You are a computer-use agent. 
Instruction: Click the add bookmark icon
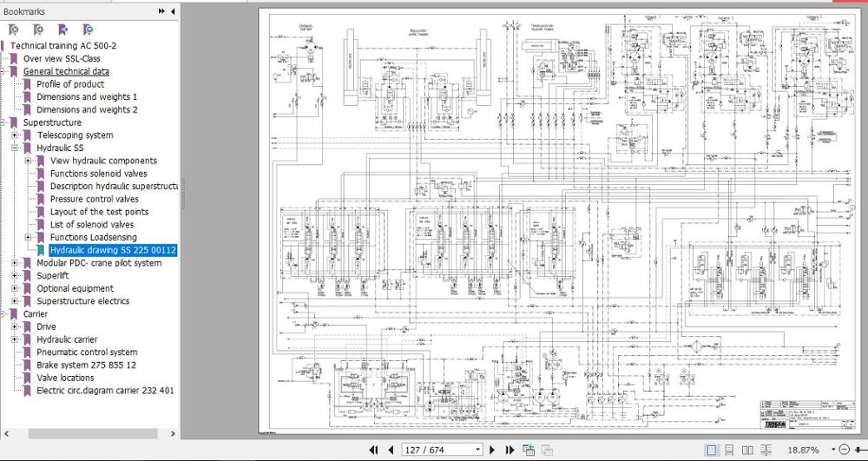(x=38, y=30)
